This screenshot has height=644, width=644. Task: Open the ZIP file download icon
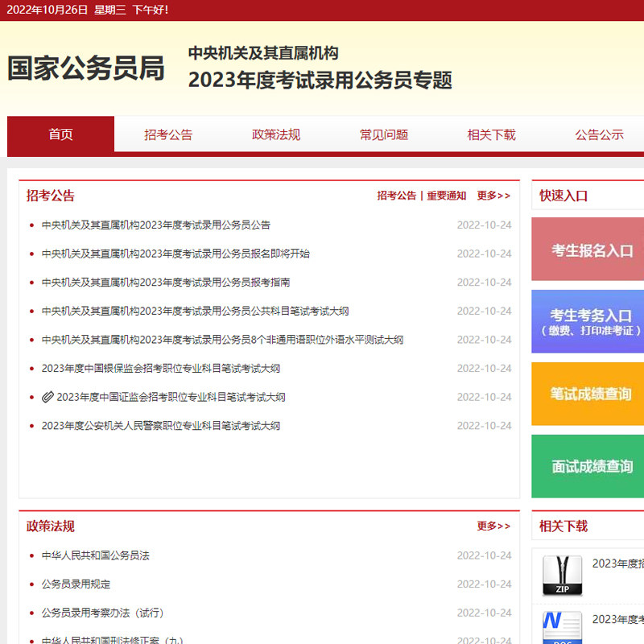coord(562,576)
